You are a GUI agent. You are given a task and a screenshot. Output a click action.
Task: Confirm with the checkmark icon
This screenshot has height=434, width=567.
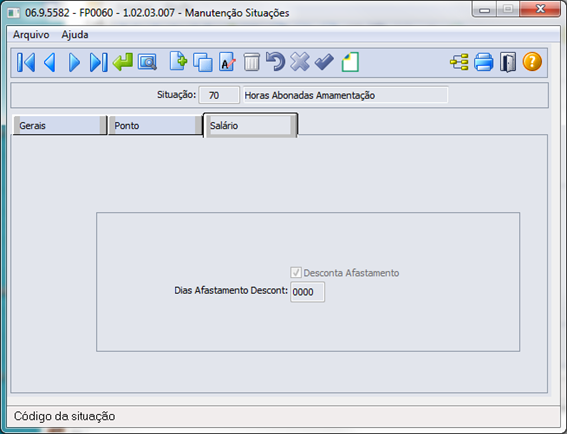pos(324,62)
